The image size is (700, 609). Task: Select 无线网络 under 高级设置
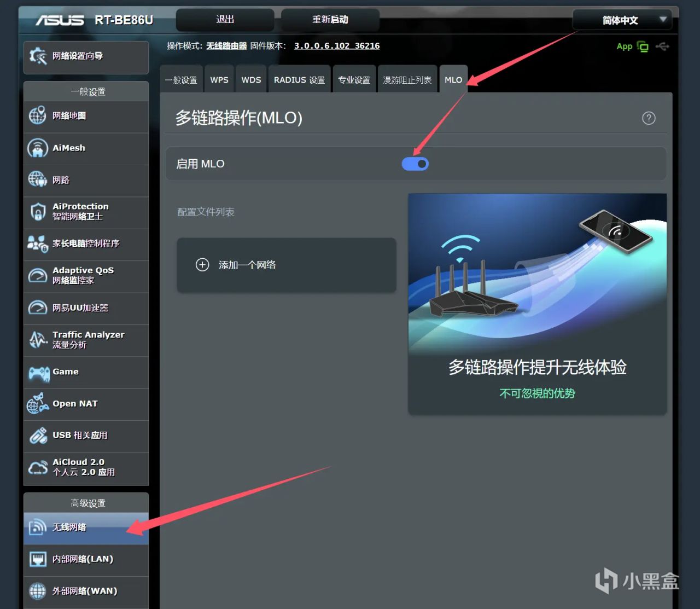[86, 528]
